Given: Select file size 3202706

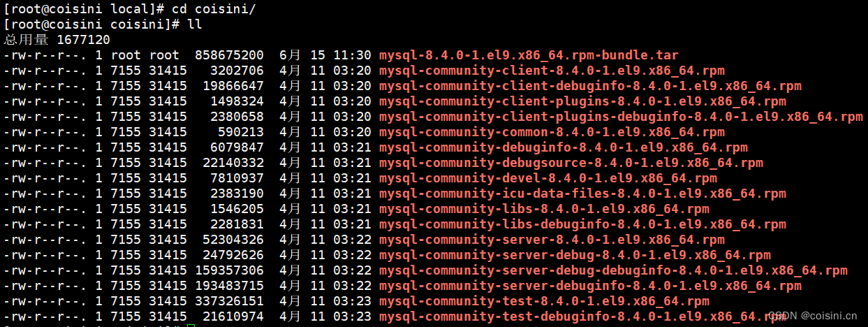Looking at the screenshot, I should [237, 71].
